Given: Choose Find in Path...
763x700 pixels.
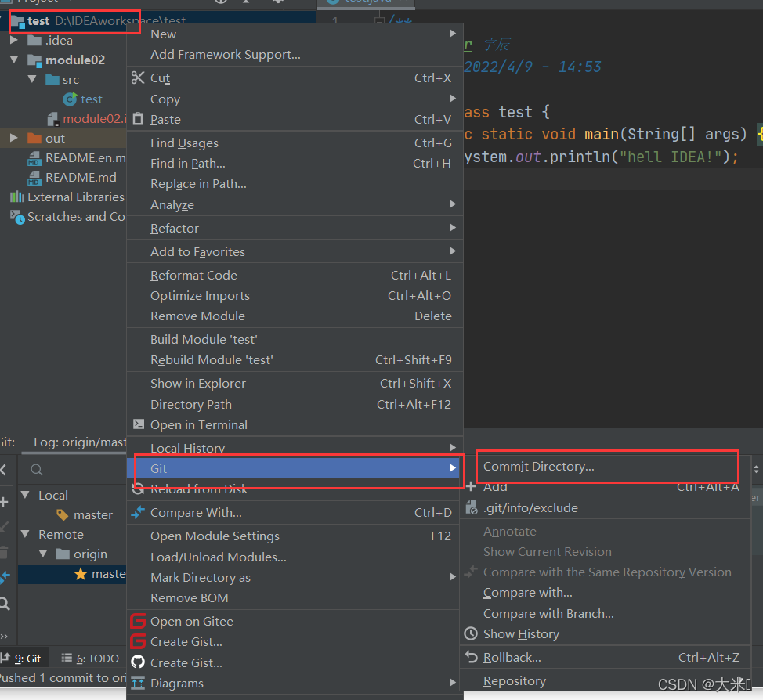Looking at the screenshot, I should pyautogui.click(x=295, y=164).
